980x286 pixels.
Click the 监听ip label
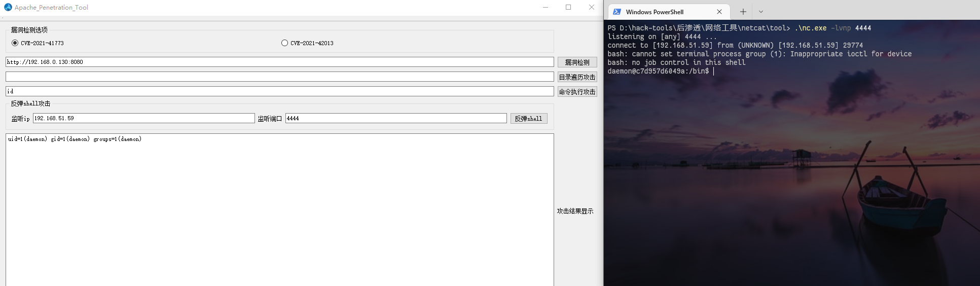(x=21, y=119)
